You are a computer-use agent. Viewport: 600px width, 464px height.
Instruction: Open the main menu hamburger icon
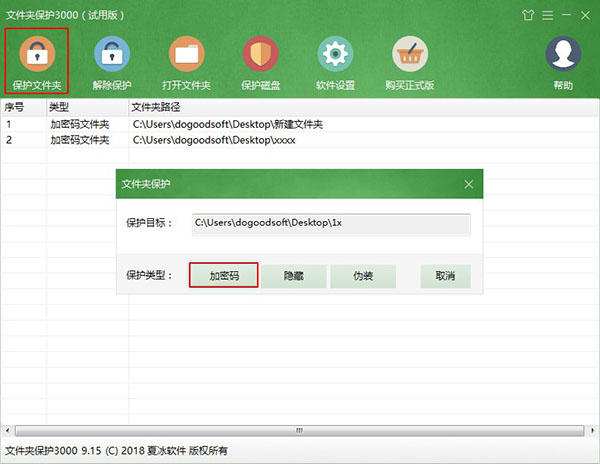point(547,14)
